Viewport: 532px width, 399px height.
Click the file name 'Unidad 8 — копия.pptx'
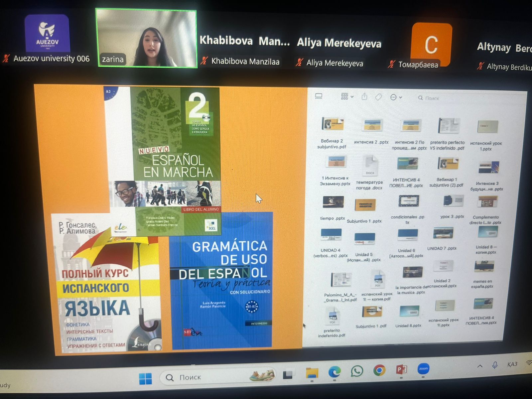pyautogui.click(x=486, y=249)
